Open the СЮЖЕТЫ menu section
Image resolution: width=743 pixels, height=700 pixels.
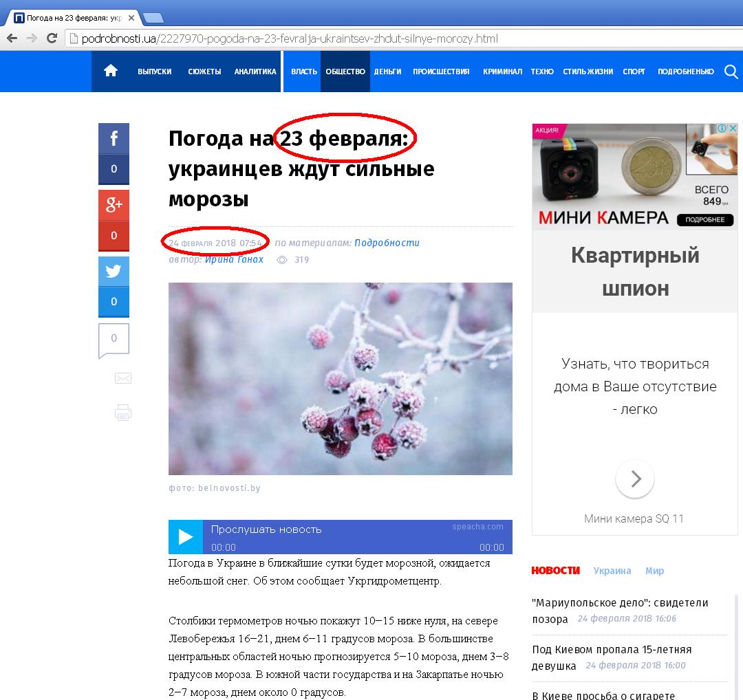click(204, 72)
